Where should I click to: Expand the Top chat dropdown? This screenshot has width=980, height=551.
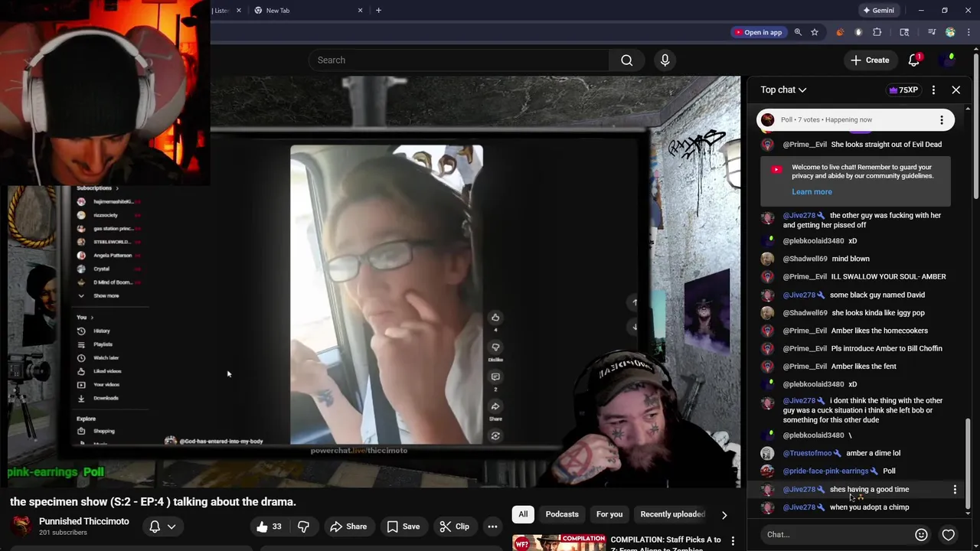click(x=783, y=90)
